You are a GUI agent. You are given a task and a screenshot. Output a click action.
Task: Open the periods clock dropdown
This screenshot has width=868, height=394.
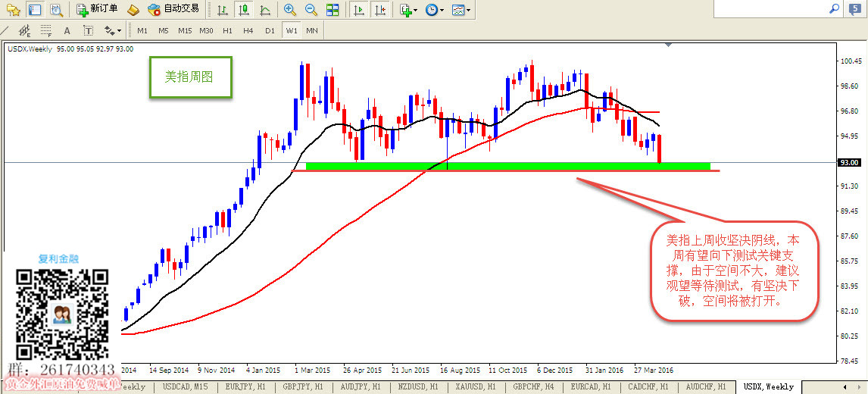click(435, 9)
